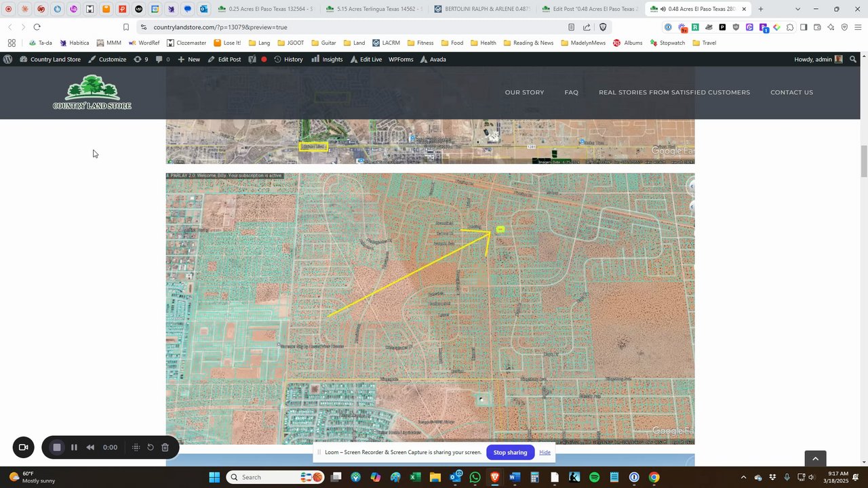Image resolution: width=868 pixels, height=488 pixels.
Task: Open Brave Shields icon in address bar
Action: (x=603, y=27)
